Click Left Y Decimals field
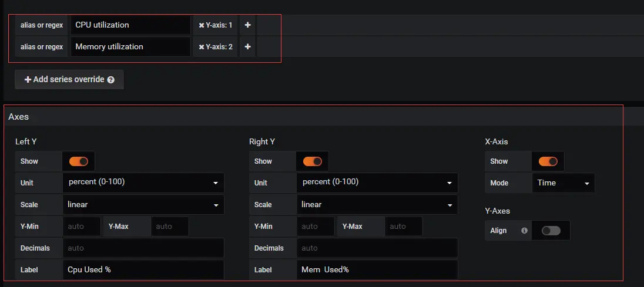 (x=143, y=248)
